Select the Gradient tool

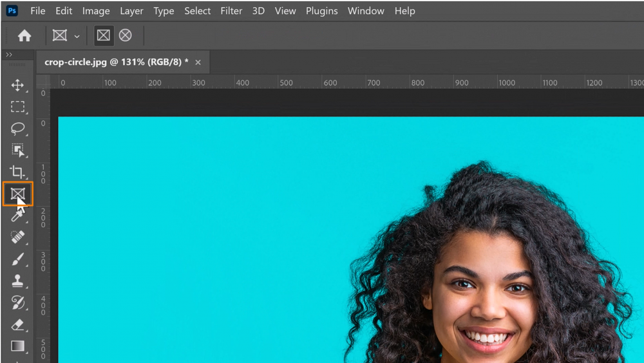pos(17,346)
